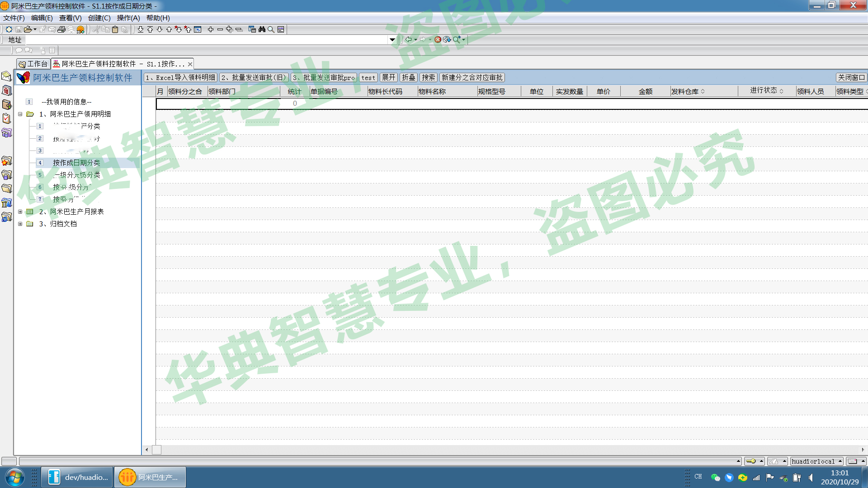Click the Collapse All double-minus icon
868x488 pixels.
(239, 29)
